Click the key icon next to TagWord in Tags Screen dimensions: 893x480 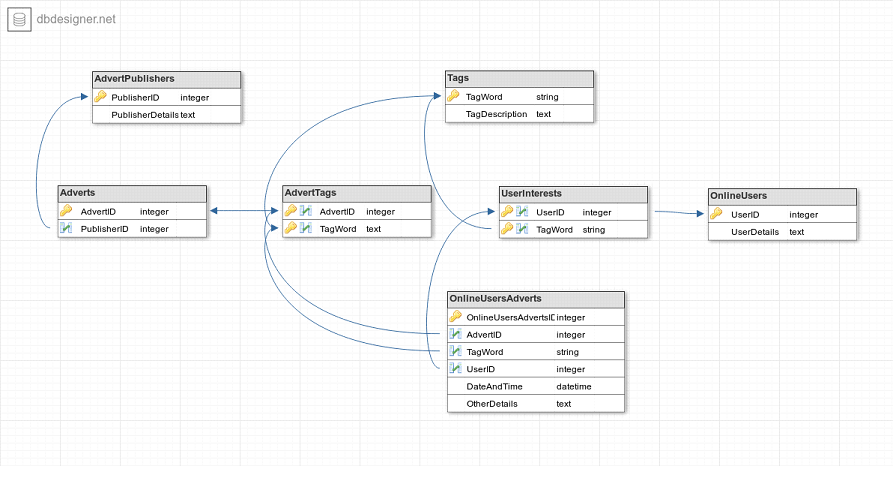tap(453, 96)
